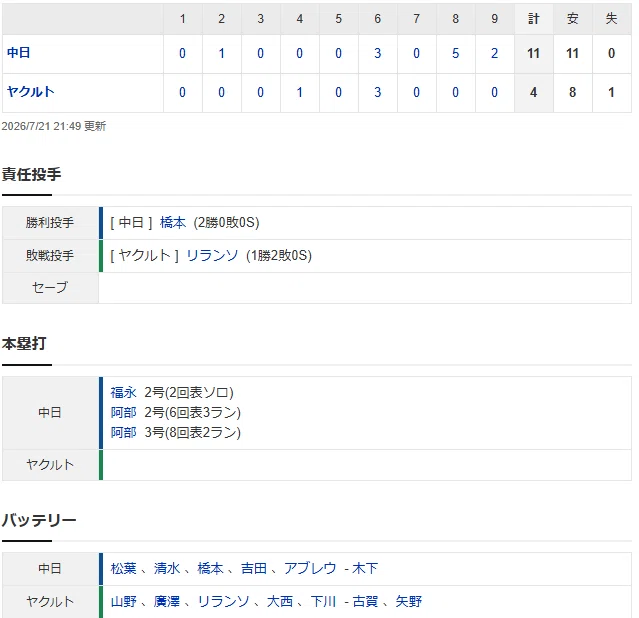Open 廣澤 in the ヤクルト battery list

(x=167, y=601)
